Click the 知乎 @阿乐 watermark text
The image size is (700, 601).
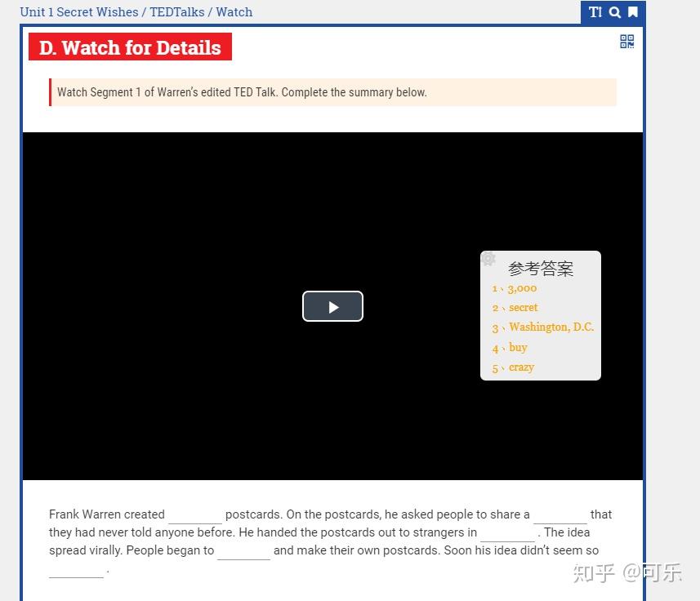click(627, 574)
